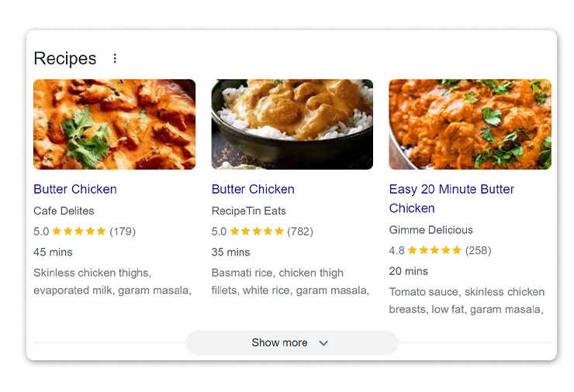Click the (179) review count
This screenshot has width=574, height=392.
[123, 231]
